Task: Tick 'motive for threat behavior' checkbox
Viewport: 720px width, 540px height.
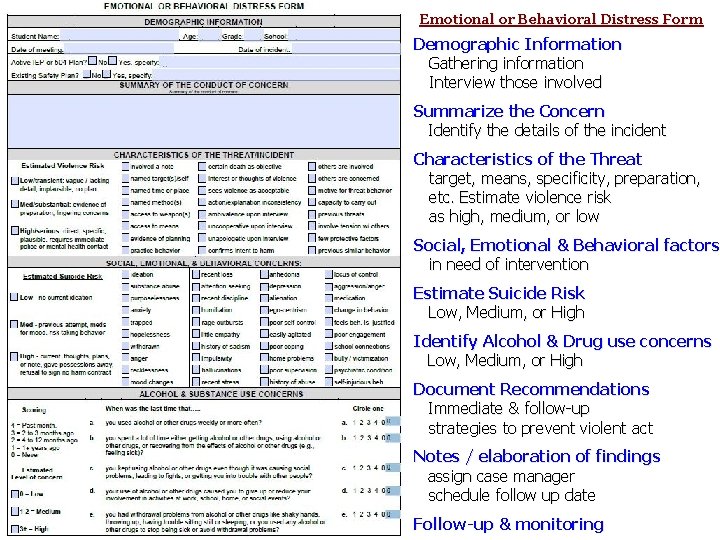Action: click(312, 190)
